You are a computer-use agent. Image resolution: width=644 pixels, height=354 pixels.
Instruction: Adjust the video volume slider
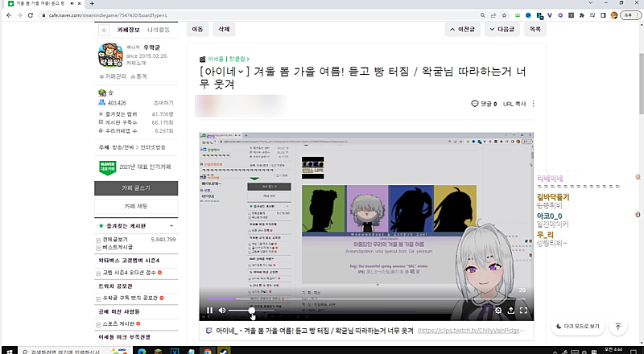241,310
